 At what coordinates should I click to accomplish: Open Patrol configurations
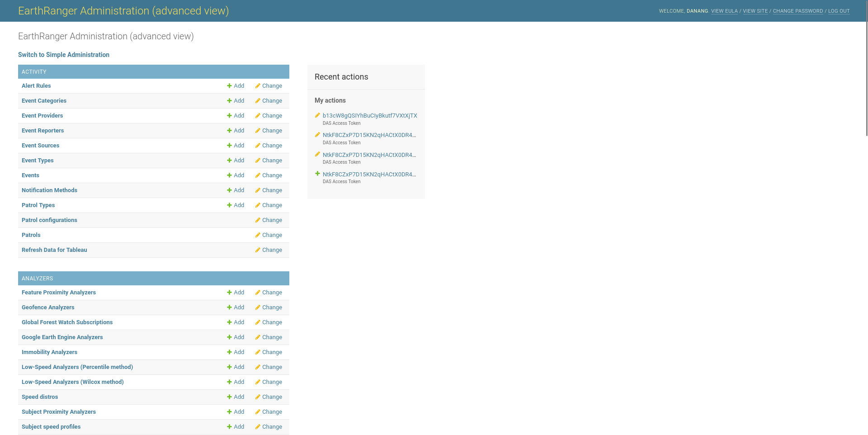[x=49, y=220]
